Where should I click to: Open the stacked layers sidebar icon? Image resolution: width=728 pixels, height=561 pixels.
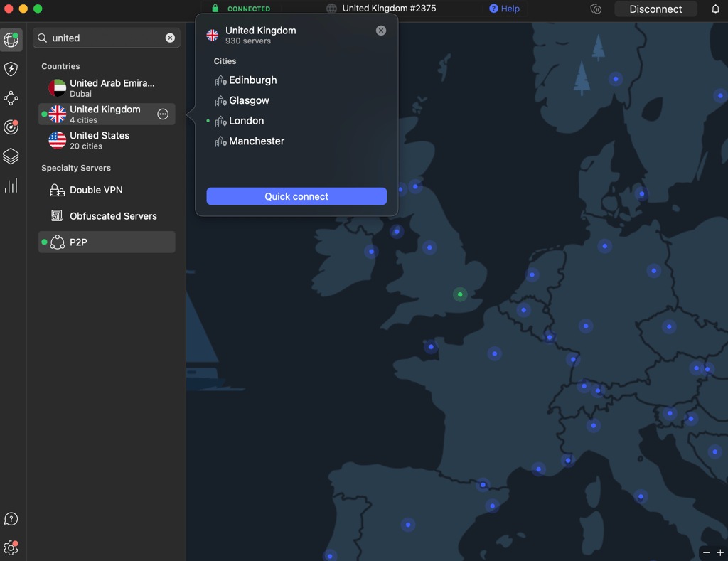[11, 156]
